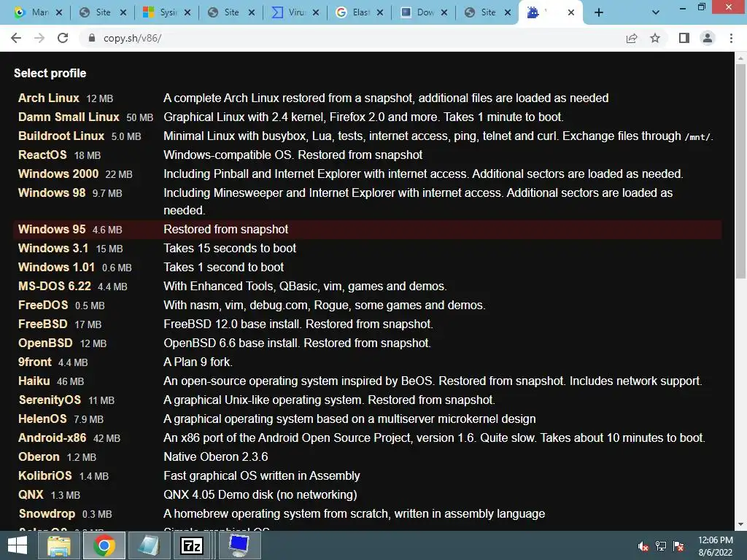Image resolution: width=747 pixels, height=560 pixels.
Task: Select the HelenOS profile
Action: 42,419
